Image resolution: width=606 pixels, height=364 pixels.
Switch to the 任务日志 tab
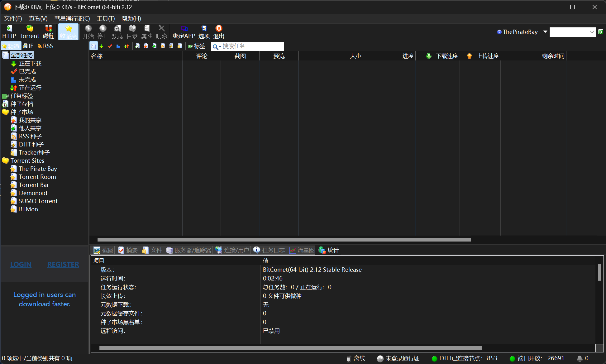coord(269,250)
